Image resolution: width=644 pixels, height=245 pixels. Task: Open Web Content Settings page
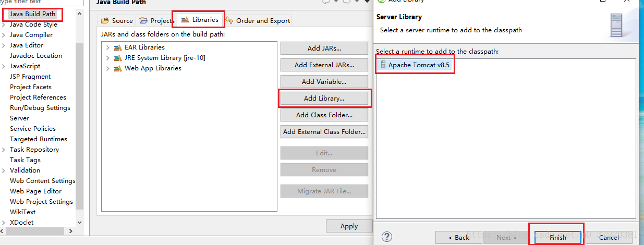point(43,181)
